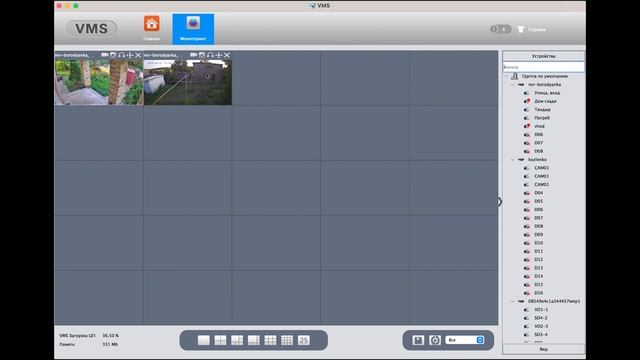
Task: Select the mr-borodyanka device
Action: (x=544, y=84)
